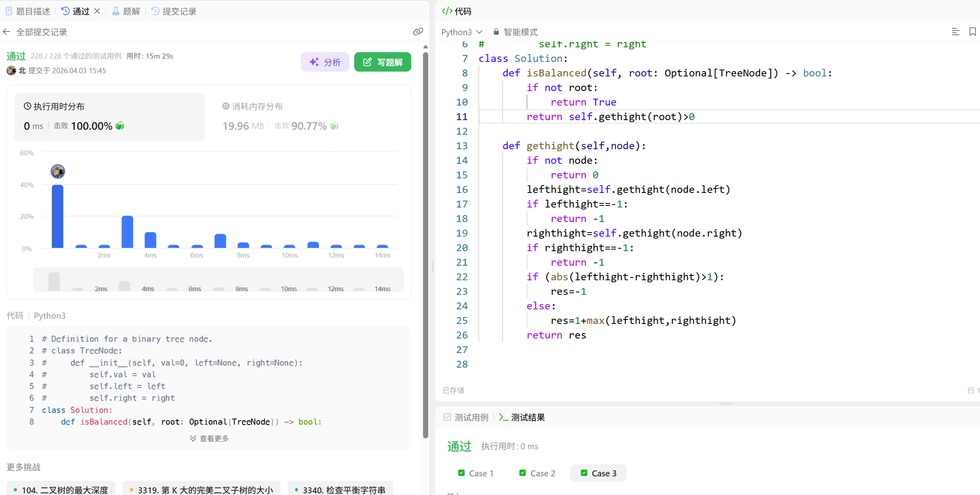Copy submission link via chain icon

coord(418,32)
